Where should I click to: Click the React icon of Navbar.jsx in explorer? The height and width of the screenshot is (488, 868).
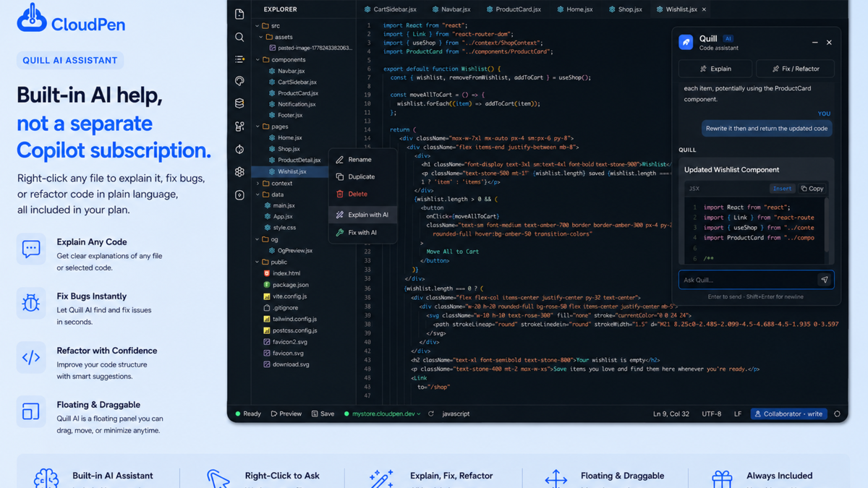272,71
